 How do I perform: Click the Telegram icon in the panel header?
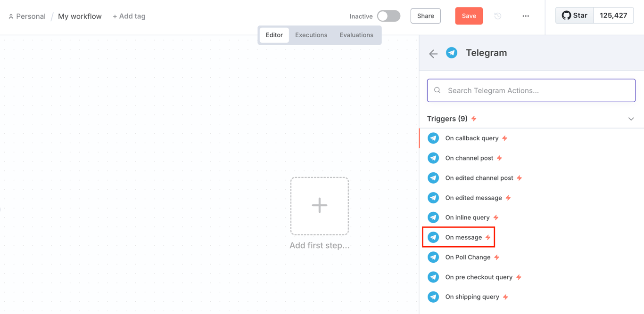click(x=452, y=53)
